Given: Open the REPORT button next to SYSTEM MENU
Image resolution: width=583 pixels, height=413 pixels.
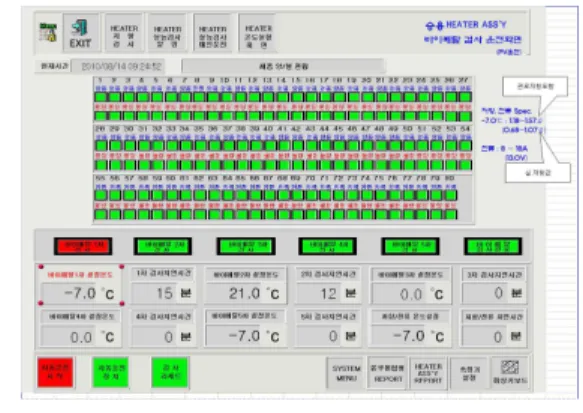Looking at the screenshot, I should coord(387,373).
